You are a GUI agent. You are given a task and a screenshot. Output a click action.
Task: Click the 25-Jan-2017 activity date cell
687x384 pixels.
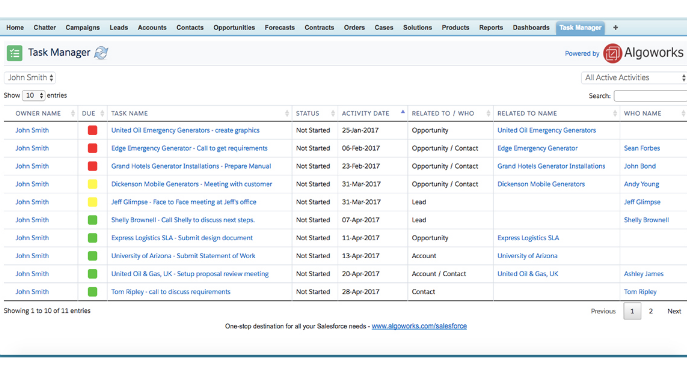click(x=360, y=130)
